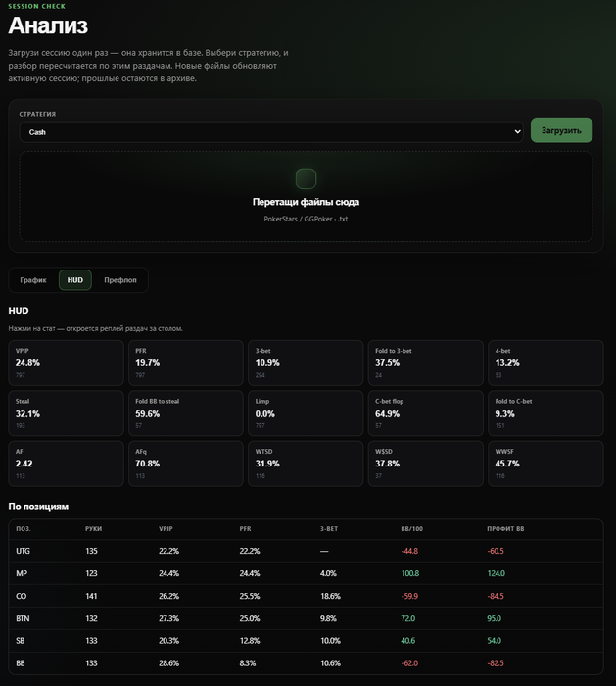Open the AFq 70.8% stat card
The width and height of the screenshot is (616, 686).
186,464
